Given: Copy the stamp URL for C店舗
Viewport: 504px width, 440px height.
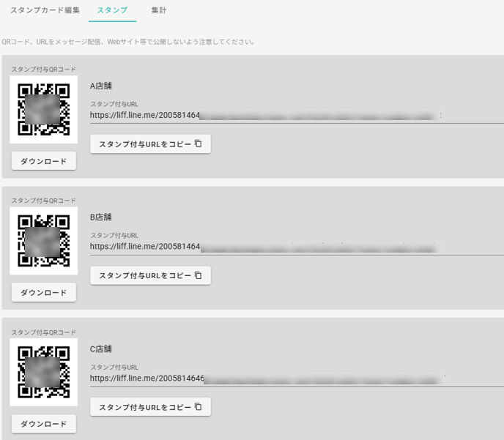Looking at the screenshot, I should (x=150, y=407).
